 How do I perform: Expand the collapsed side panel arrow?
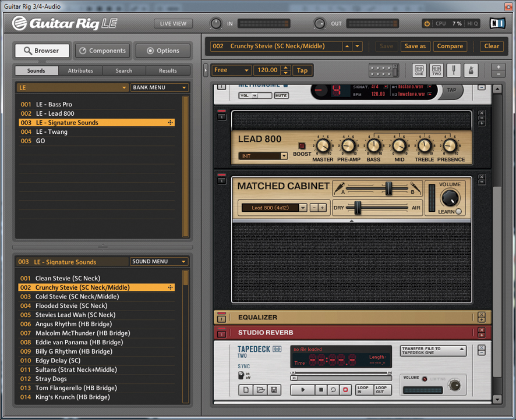click(206, 70)
